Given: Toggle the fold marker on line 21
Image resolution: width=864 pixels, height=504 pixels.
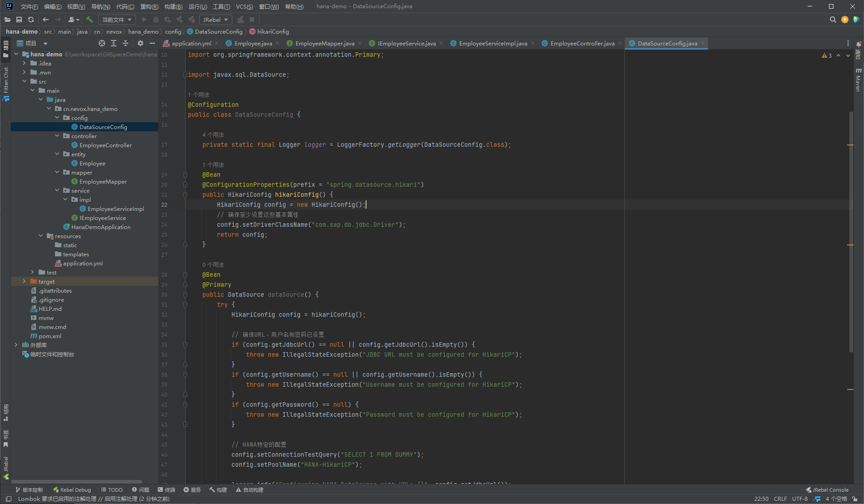Looking at the screenshot, I should pyautogui.click(x=185, y=195).
